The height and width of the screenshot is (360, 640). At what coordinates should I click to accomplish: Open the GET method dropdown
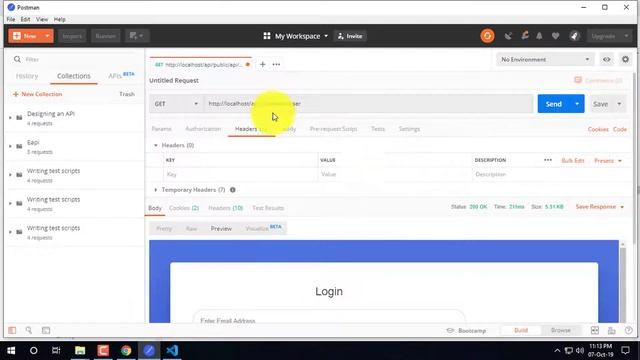pyautogui.click(x=176, y=104)
